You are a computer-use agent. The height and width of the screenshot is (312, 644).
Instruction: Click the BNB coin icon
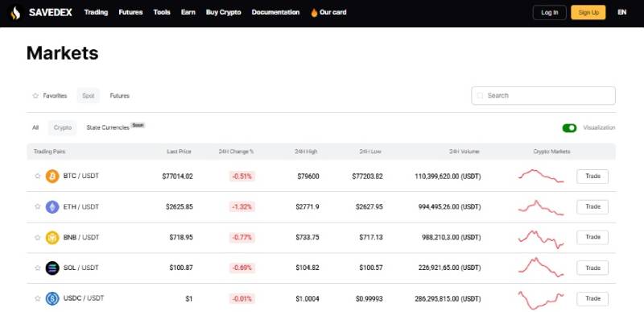(52, 237)
